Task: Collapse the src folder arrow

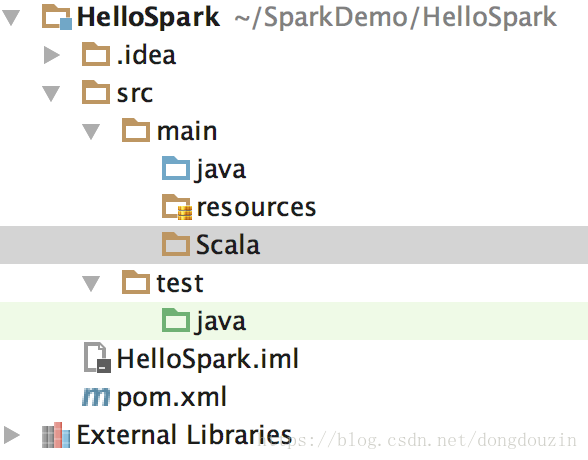Action: pos(51,94)
